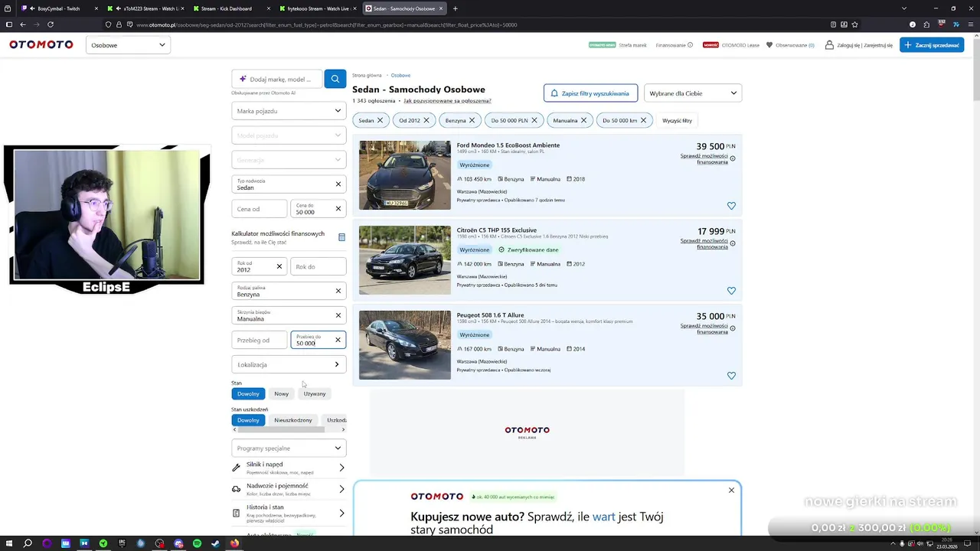The height and width of the screenshot is (551, 980).
Task: Select Dowolny under Stan
Action: point(248,393)
